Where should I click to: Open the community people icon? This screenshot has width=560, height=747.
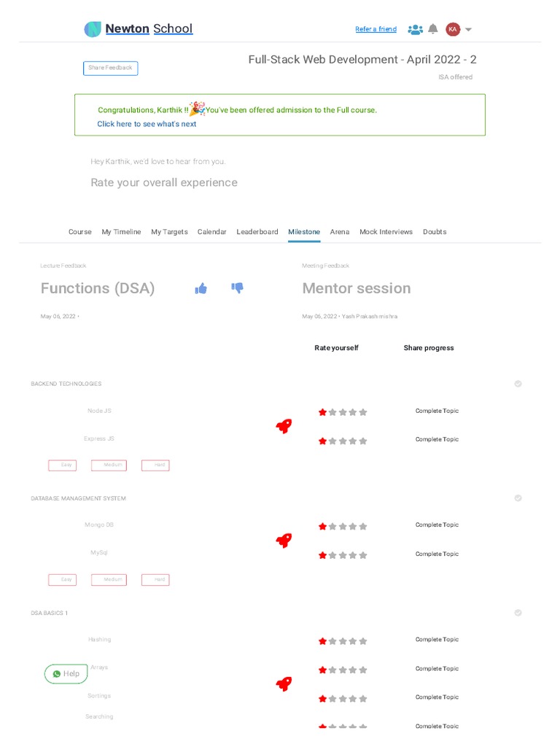tap(415, 29)
